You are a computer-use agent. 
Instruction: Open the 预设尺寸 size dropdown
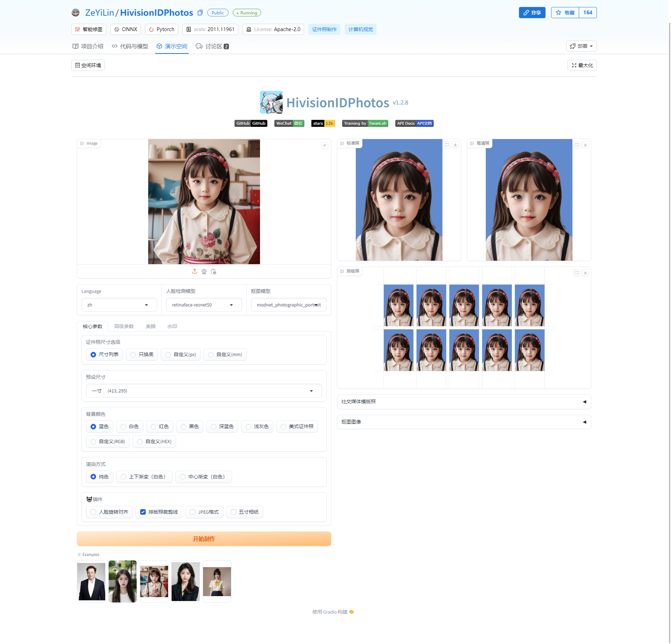tap(204, 391)
